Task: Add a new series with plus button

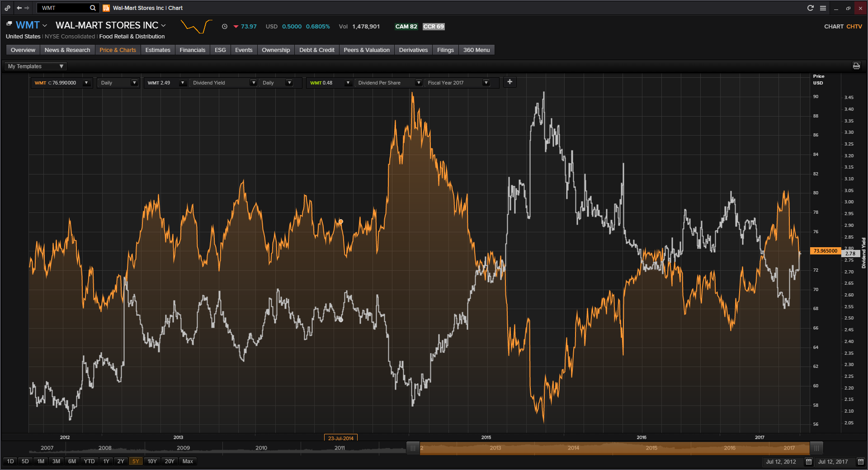Action: point(509,82)
